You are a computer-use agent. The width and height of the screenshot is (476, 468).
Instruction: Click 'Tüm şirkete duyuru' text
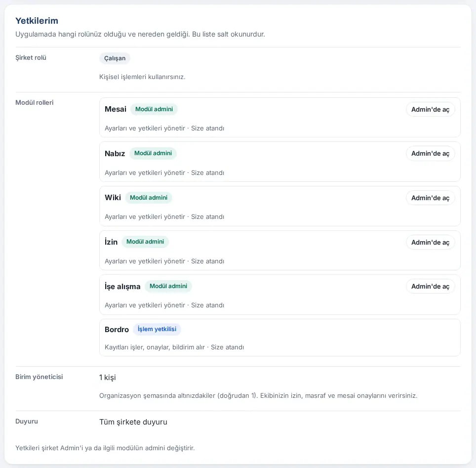(133, 422)
